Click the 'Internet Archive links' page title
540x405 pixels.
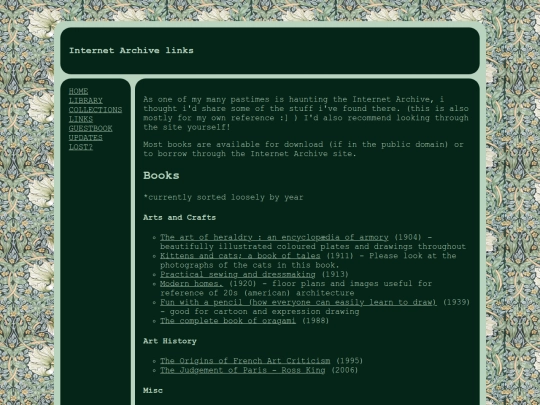pyautogui.click(x=131, y=51)
